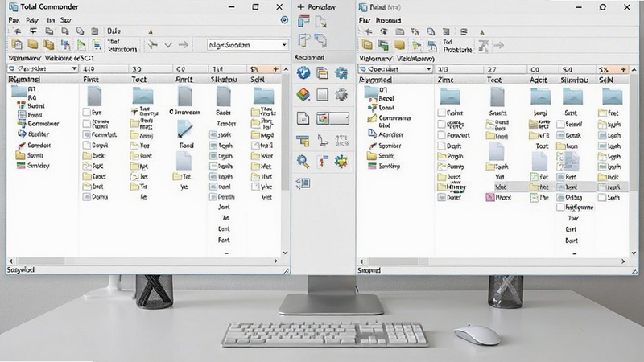Open the drive dropdown under the right window's tabs
The image size is (644, 362).
395,69
